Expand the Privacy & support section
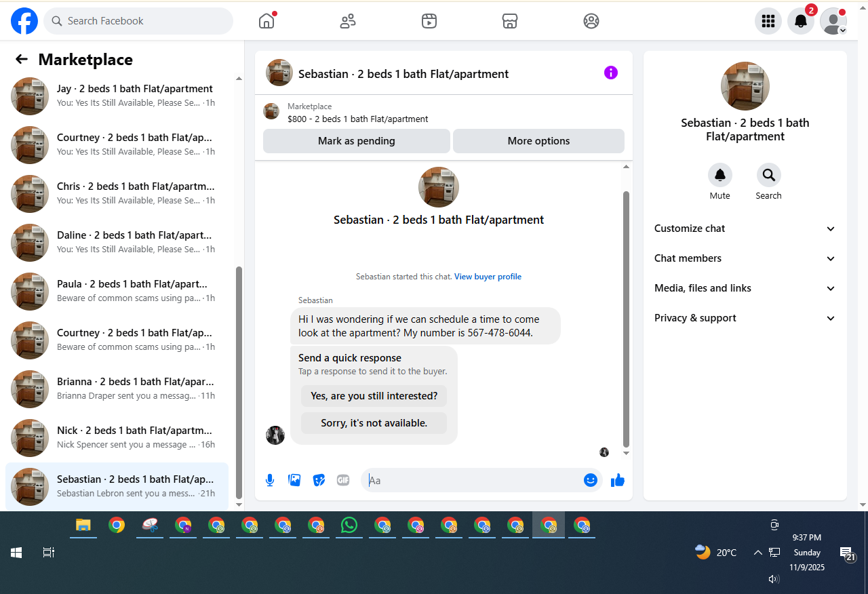This screenshot has width=868, height=594. [x=745, y=318]
